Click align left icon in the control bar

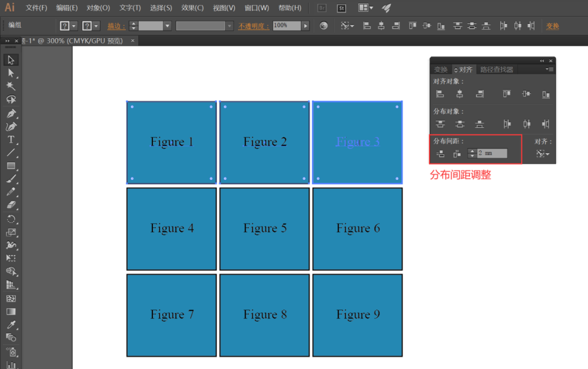[x=367, y=26]
